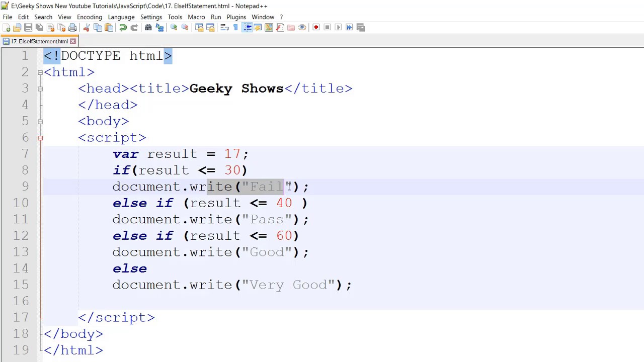Toggle the indent guide toolbar icon
The width and height of the screenshot is (644, 362).
click(x=248, y=27)
